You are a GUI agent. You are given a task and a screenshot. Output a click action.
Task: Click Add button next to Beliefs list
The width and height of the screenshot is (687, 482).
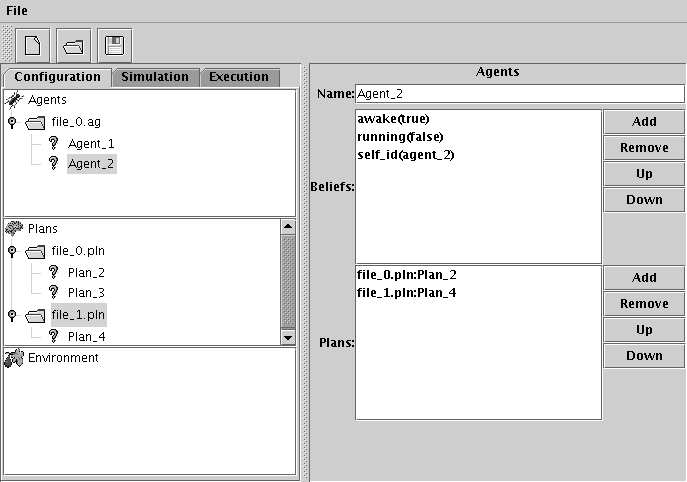644,121
